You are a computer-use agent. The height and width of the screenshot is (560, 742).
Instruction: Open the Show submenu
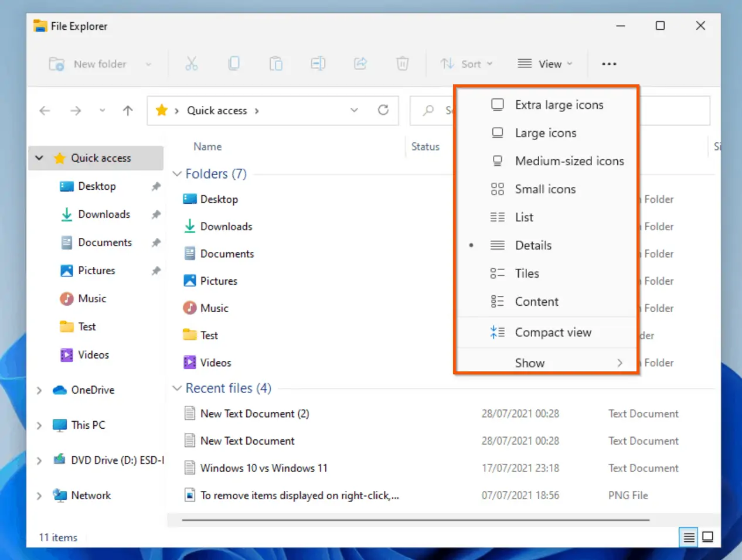pos(546,363)
